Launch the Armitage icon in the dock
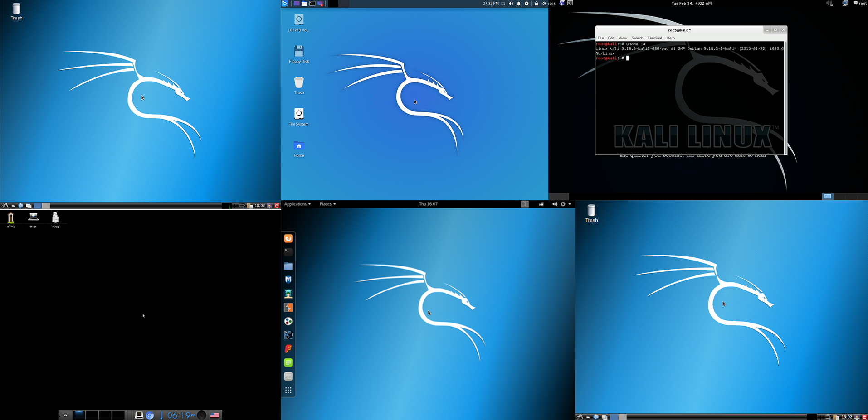 pos(288,294)
